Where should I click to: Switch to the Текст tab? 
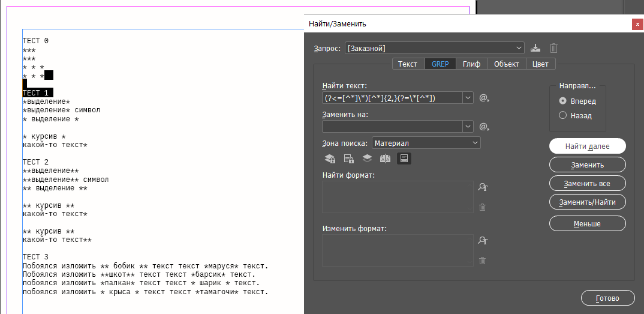[408, 64]
